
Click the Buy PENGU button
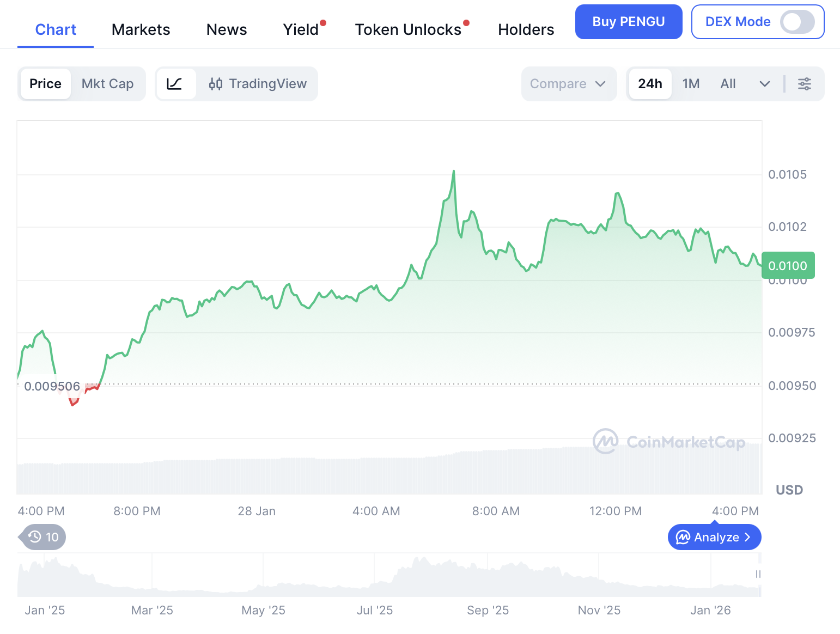click(x=628, y=22)
